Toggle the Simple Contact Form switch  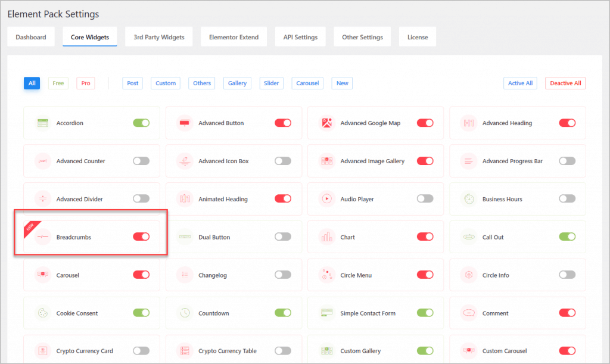425,313
